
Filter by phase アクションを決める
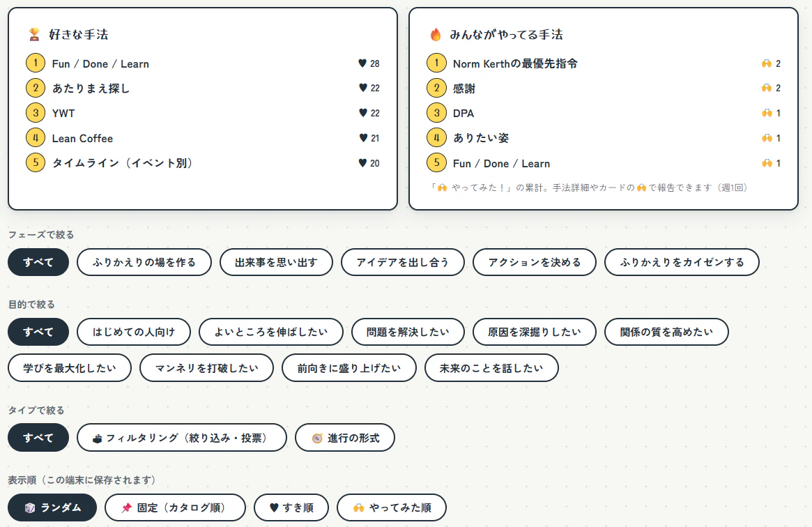coord(535,262)
